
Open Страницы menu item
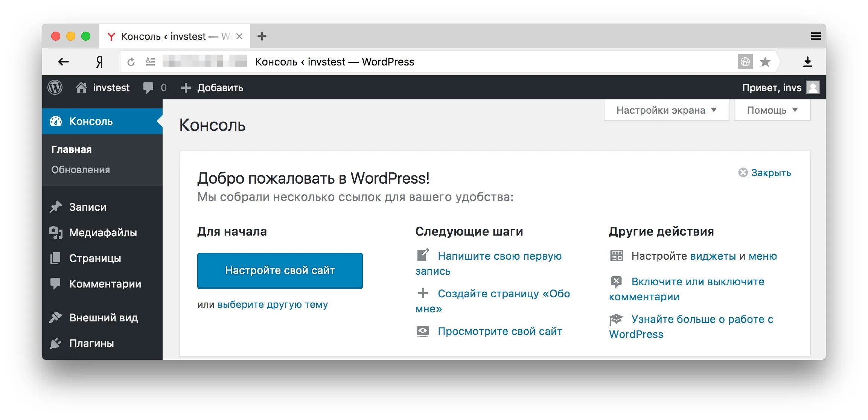tap(102, 258)
